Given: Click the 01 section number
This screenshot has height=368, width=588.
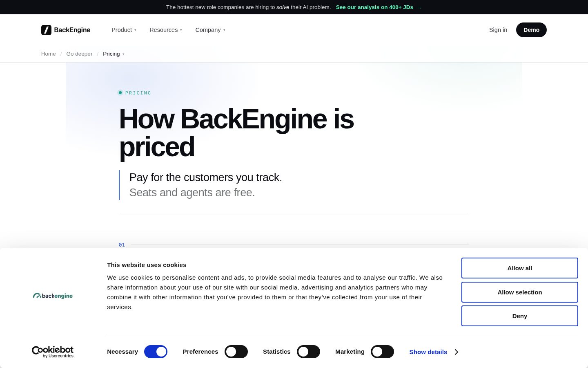Looking at the screenshot, I should click(x=122, y=245).
